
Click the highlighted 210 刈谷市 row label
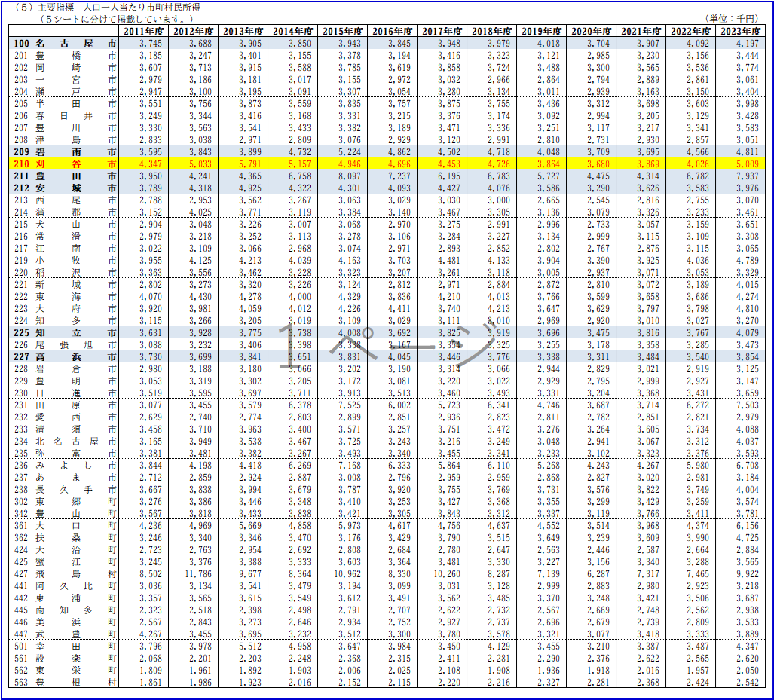(x=64, y=164)
